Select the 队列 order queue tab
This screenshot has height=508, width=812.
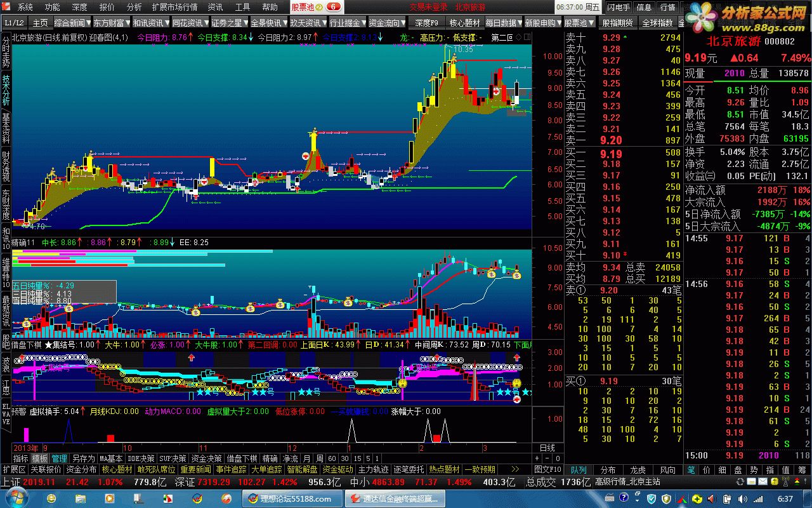pos(578,470)
